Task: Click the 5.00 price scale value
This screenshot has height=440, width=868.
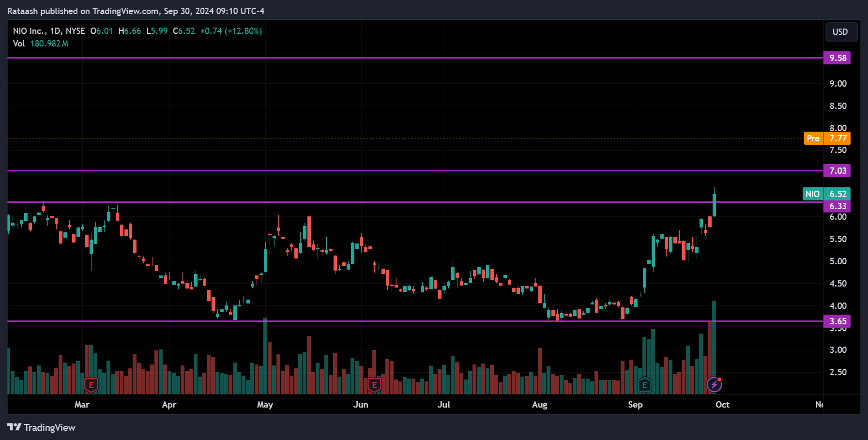Action: coord(838,261)
